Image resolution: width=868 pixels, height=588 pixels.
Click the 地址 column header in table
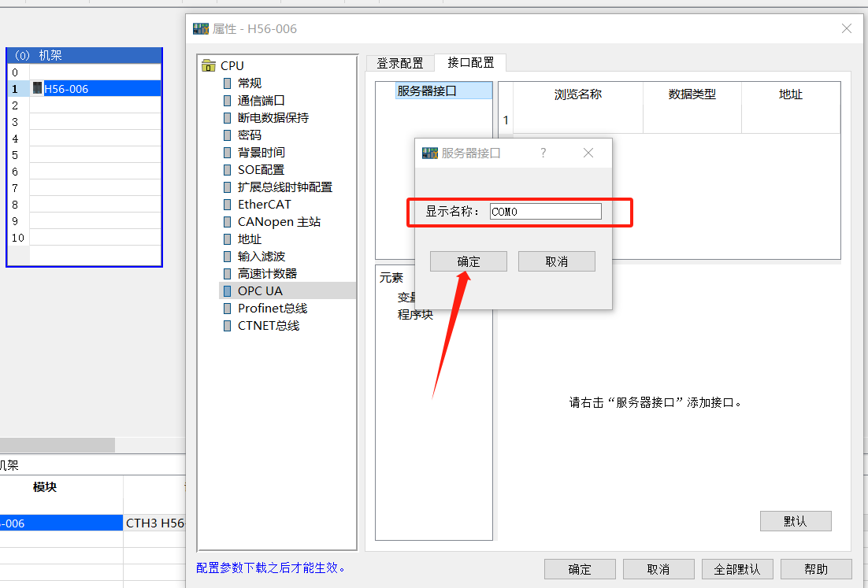[x=791, y=94]
